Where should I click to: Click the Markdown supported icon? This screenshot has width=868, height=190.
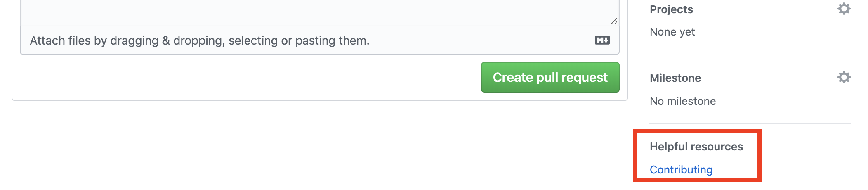[x=602, y=40]
